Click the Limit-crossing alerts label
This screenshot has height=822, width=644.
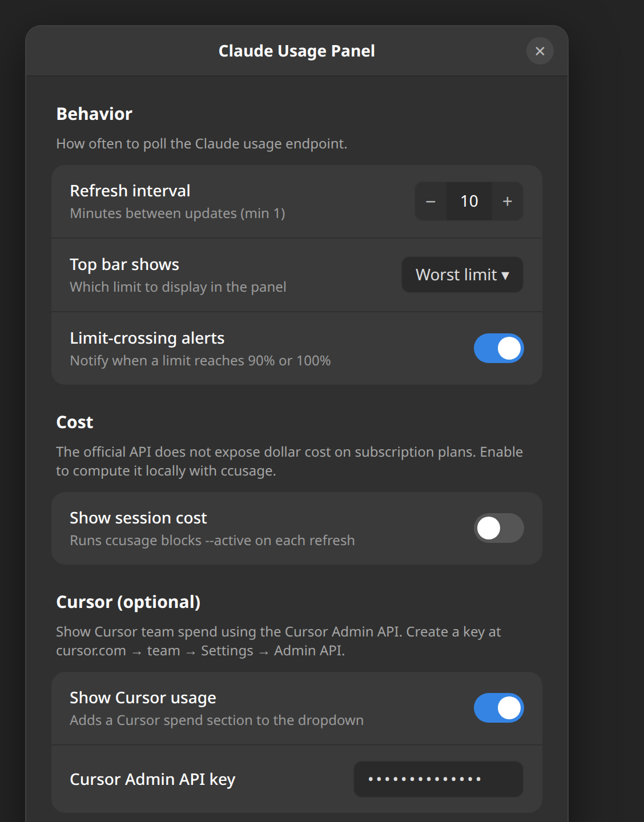147,338
